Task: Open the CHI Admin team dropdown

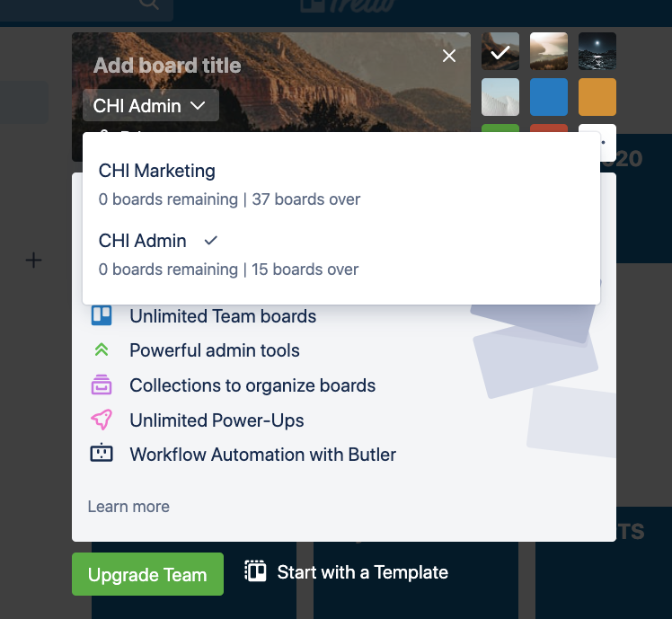Action: coord(150,105)
